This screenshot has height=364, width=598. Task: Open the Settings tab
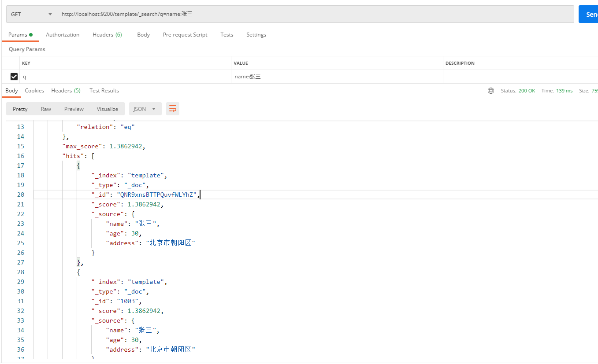pos(256,35)
